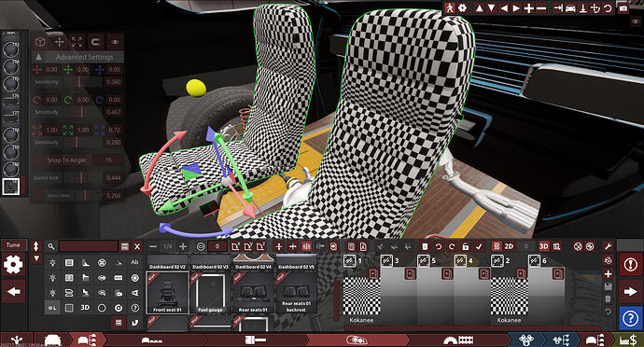This screenshot has width=644, height=347.
Task: Click the redo icon in toolbar
Action: pyautogui.click(x=452, y=246)
